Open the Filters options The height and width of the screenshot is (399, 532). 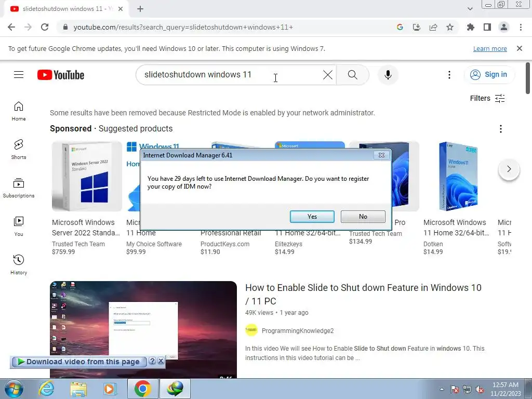[x=487, y=98]
